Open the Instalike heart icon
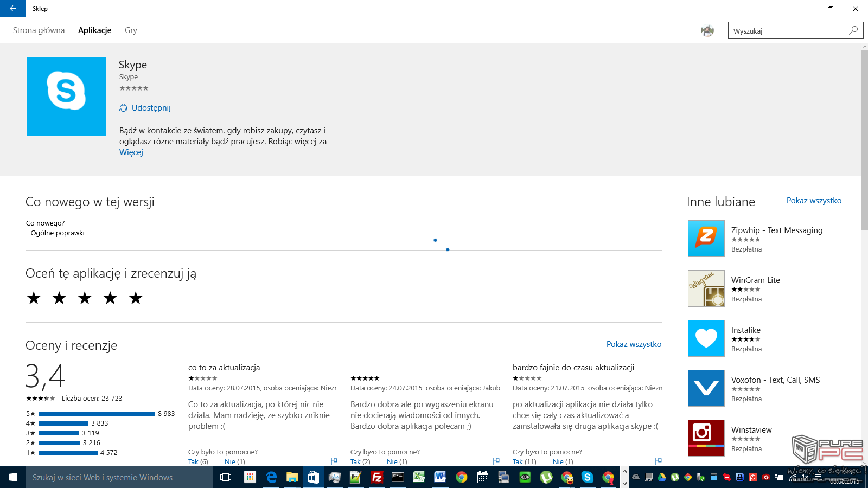868x488 pixels. click(x=706, y=338)
